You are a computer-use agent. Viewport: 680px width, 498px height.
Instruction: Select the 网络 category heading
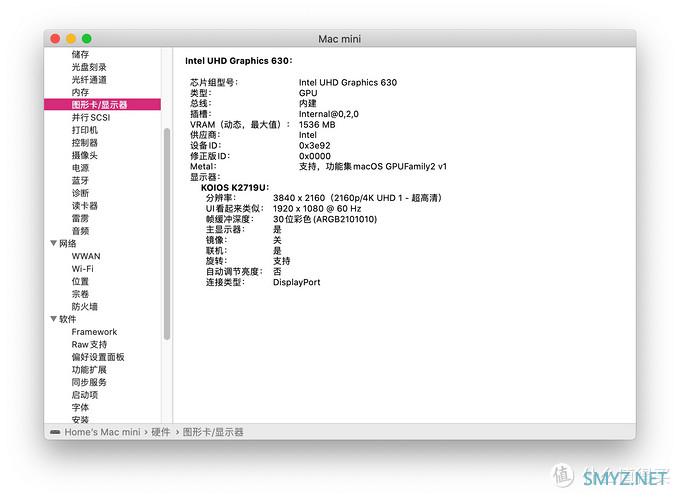(x=68, y=243)
